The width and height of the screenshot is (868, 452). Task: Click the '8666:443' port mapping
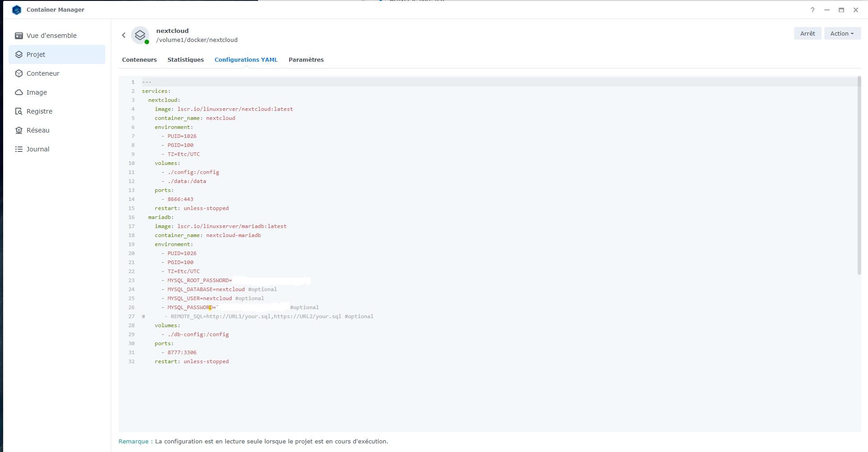[180, 199]
